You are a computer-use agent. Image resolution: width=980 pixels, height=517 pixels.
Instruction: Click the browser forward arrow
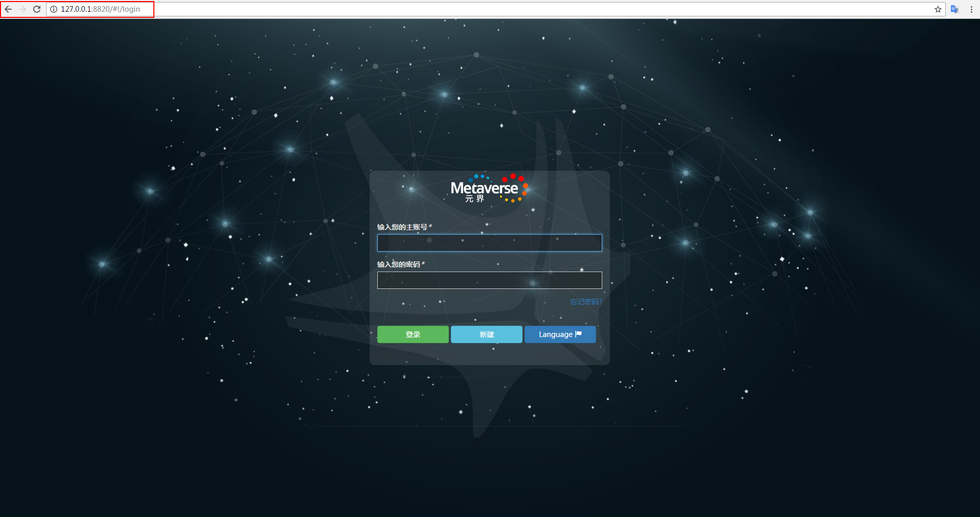tap(22, 9)
